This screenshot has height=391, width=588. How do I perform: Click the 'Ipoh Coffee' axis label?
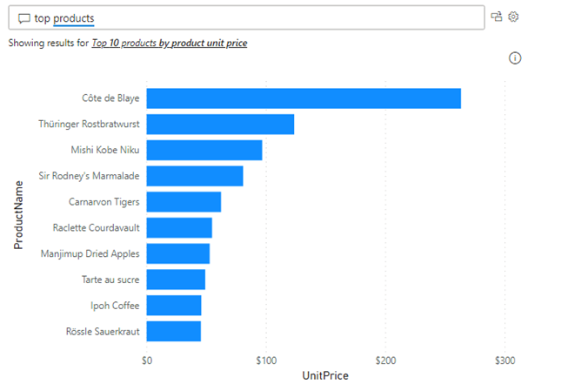pos(115,306)
